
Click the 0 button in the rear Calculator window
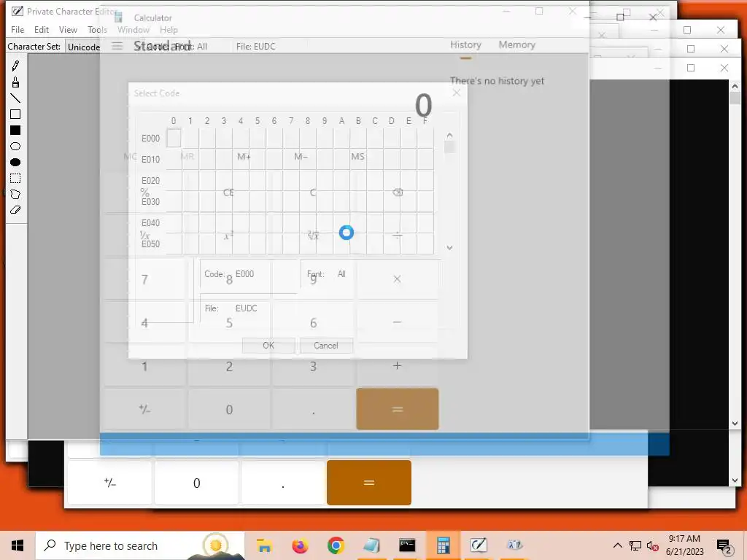click(197, 483)
